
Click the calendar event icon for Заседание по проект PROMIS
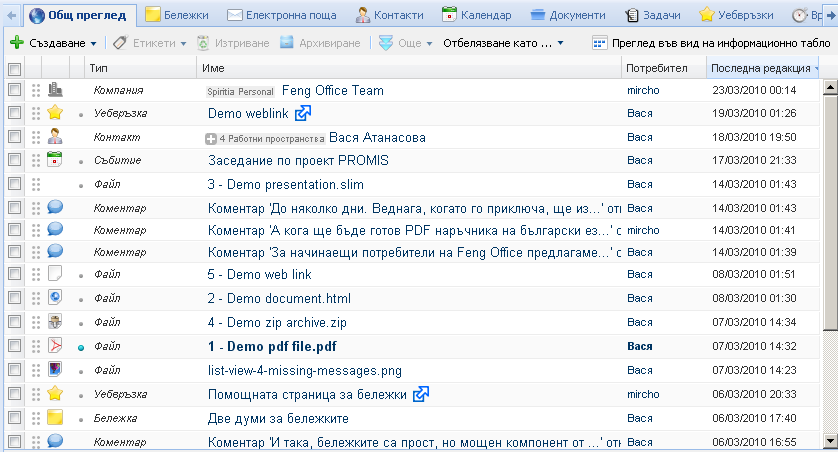click(x=55, y=160)
